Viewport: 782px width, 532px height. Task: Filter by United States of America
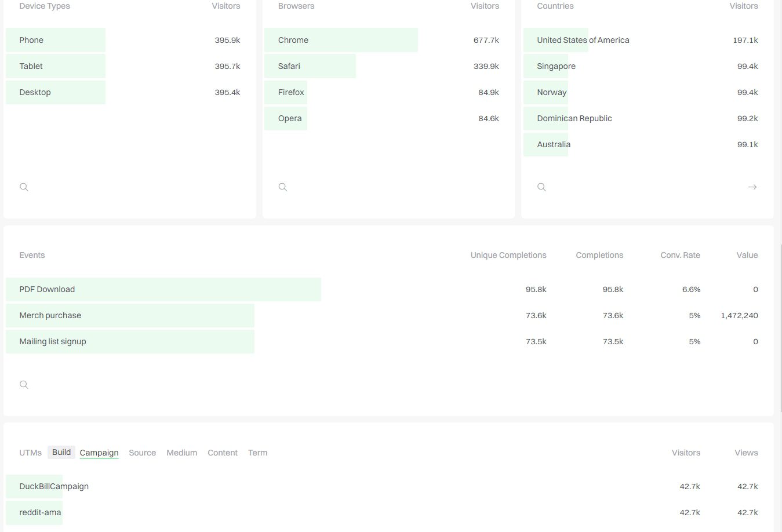[648, 40]
